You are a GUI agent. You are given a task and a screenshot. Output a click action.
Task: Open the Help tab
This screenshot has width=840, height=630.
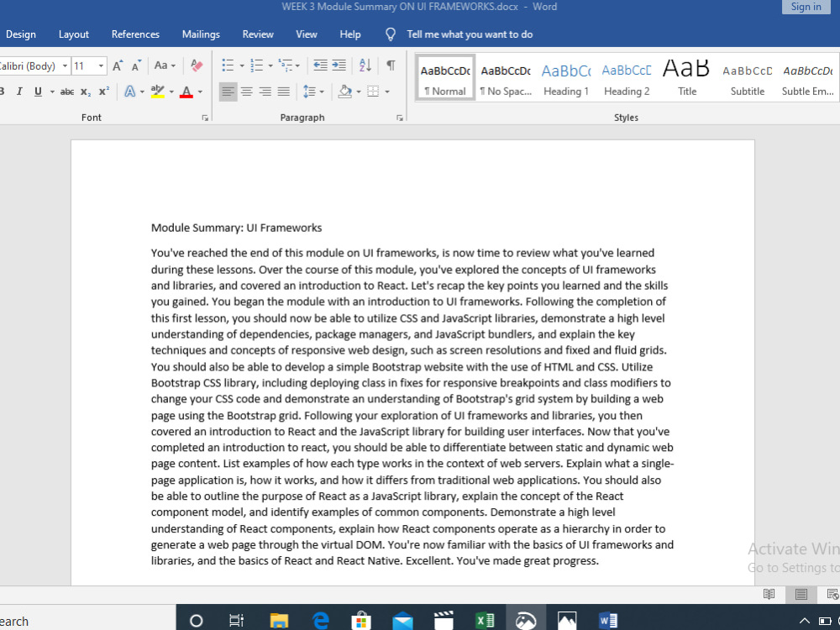click(350, 34)
